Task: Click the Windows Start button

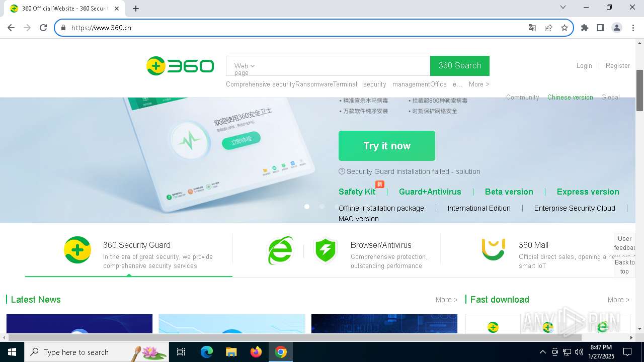Action: tap(12, 352)
